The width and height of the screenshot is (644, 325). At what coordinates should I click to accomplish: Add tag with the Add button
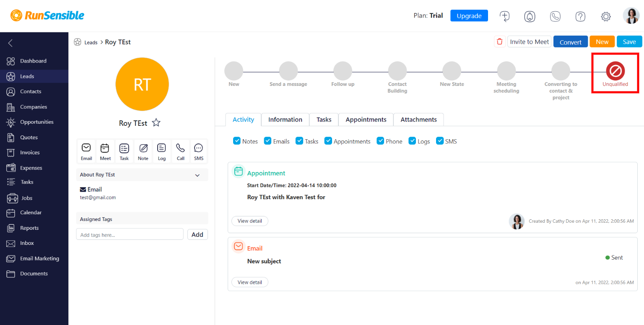tap(197, 234)
